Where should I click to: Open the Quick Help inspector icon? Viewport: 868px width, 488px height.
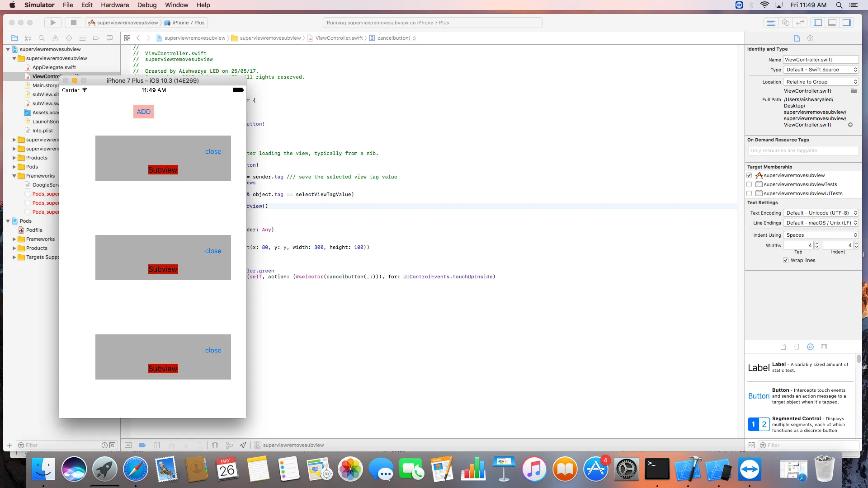point(810,38)
